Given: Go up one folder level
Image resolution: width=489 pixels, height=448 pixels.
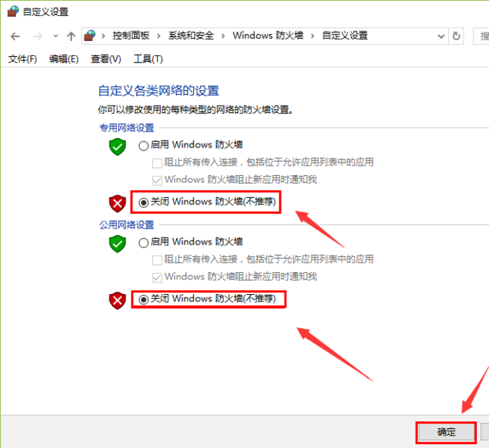Looking at the screenshot, I should click(x=71, y=36).
